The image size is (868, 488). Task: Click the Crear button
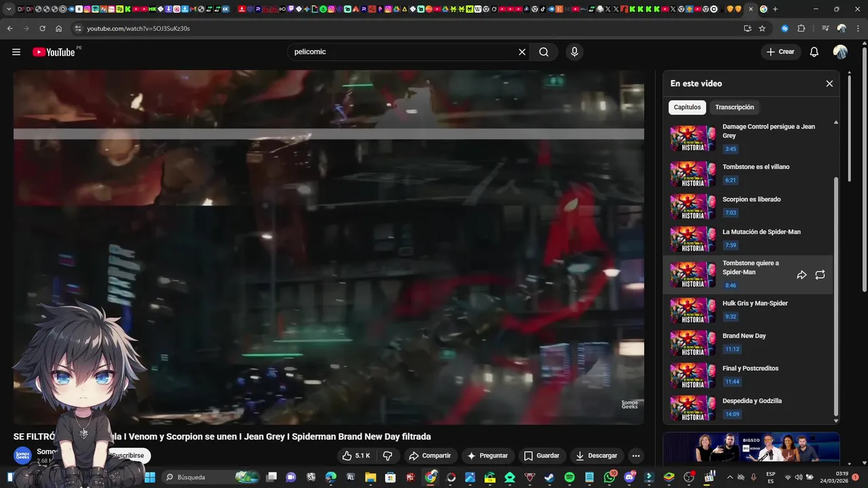pos(780,52)
